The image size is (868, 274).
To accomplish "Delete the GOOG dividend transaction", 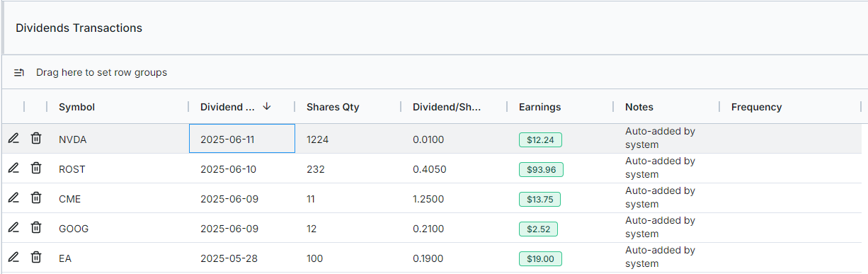I will (x=36, y=228).
